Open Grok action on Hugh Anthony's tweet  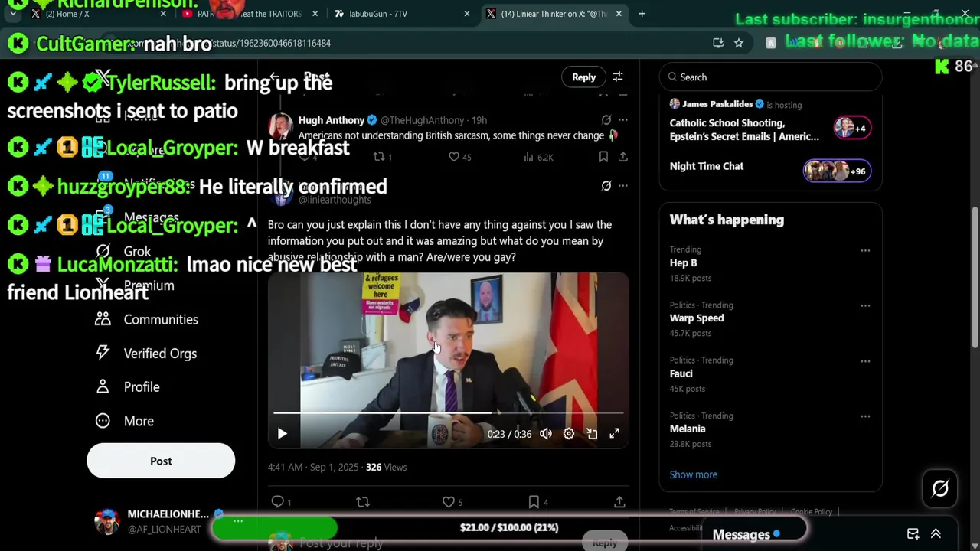(606, 120)
